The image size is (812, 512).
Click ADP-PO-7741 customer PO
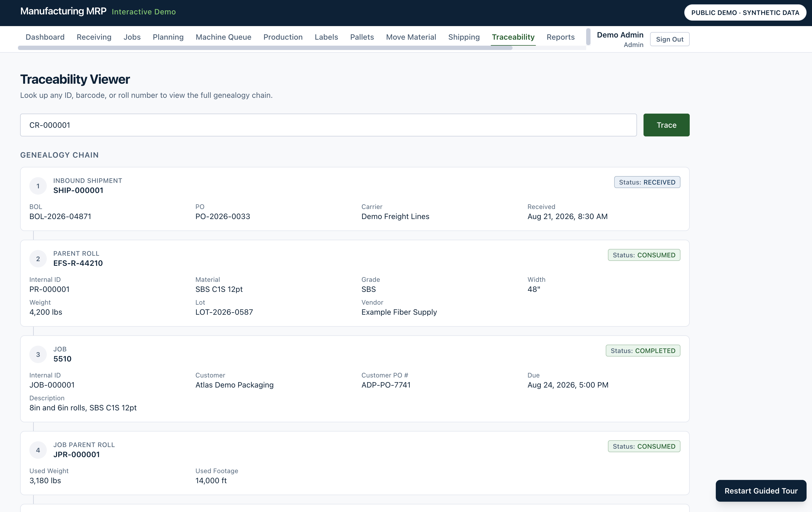click(x=386, y=385)
